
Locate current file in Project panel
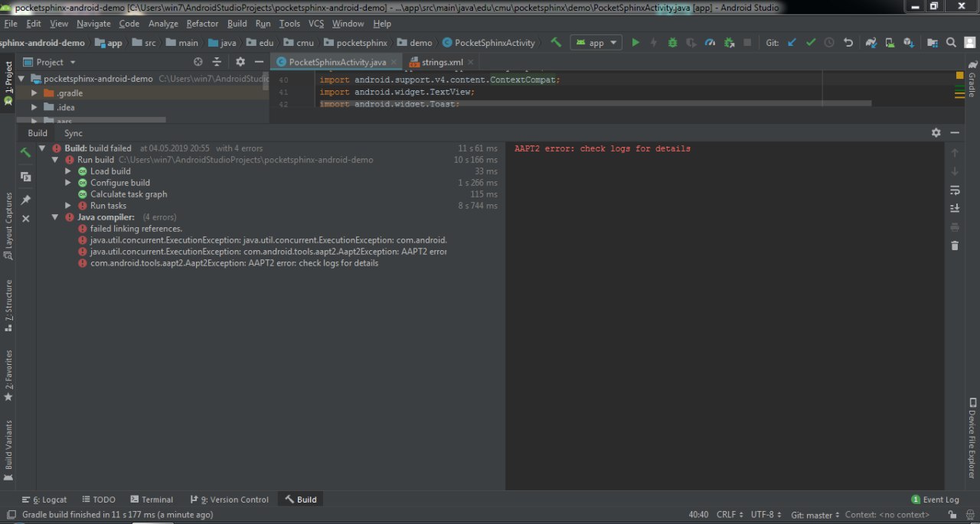[x=198, y=62]
